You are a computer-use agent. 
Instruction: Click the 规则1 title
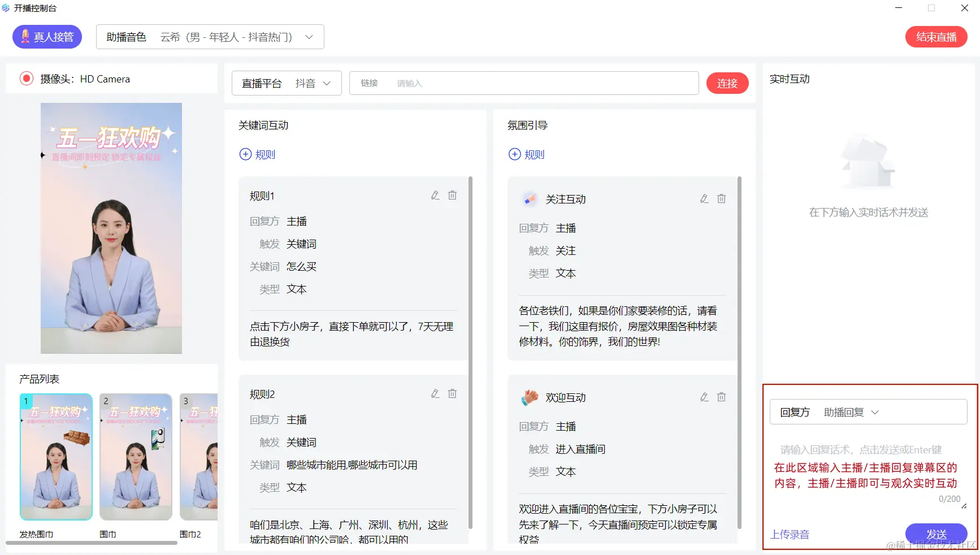[x=262, y=196]
